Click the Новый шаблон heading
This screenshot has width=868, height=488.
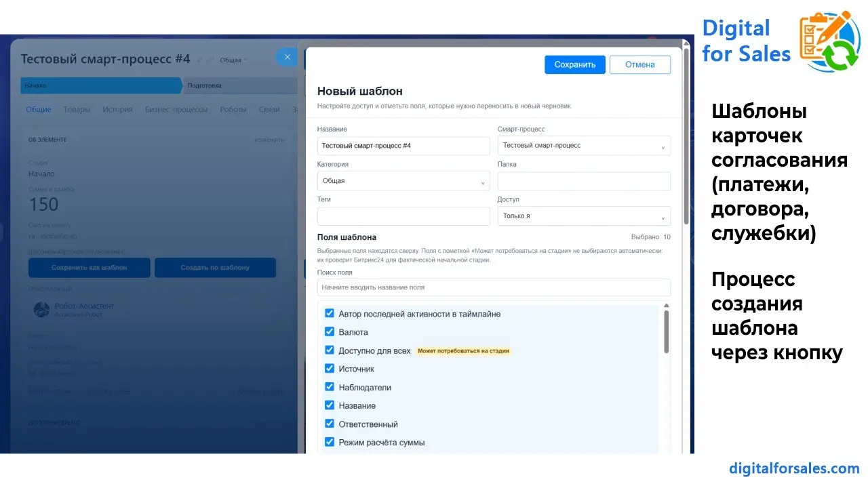click(x=359, y=91)
